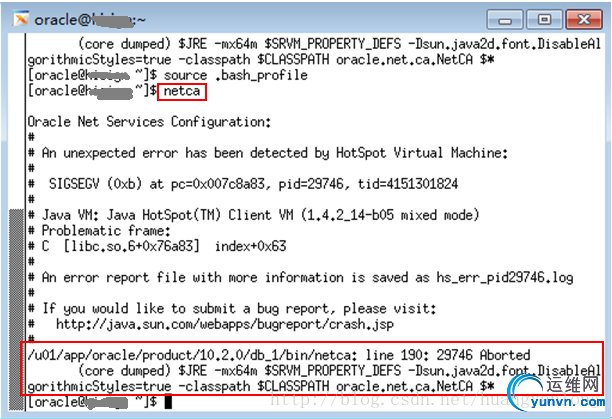Minimize the oracle terminal window
612x419 pixels.
[505, 20]
